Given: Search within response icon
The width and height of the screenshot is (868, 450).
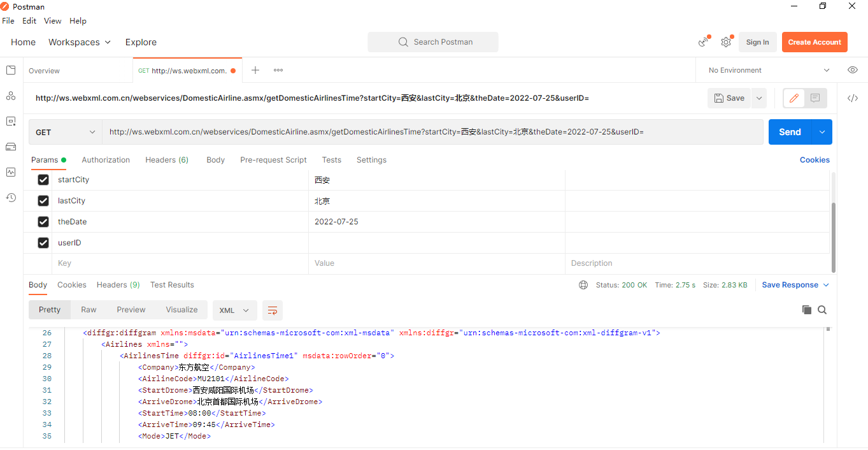Looking at the screenshot, I should [822, 310].
